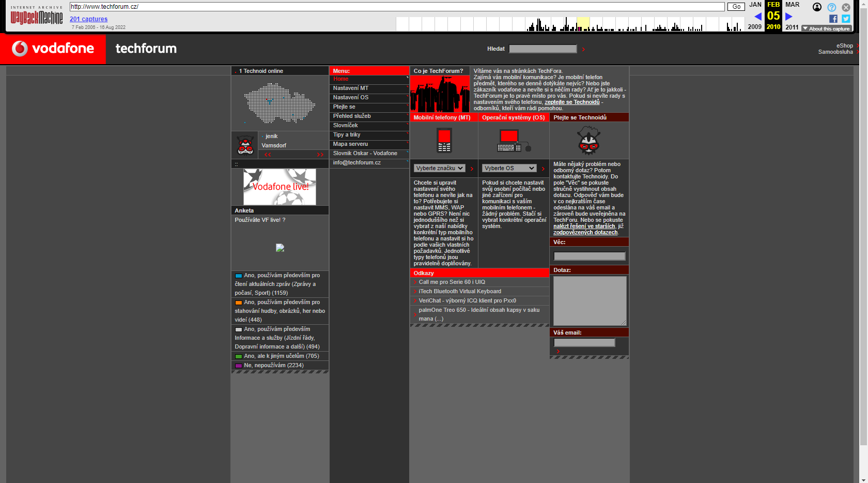Click the Wayback user account icon

point(817,7)
